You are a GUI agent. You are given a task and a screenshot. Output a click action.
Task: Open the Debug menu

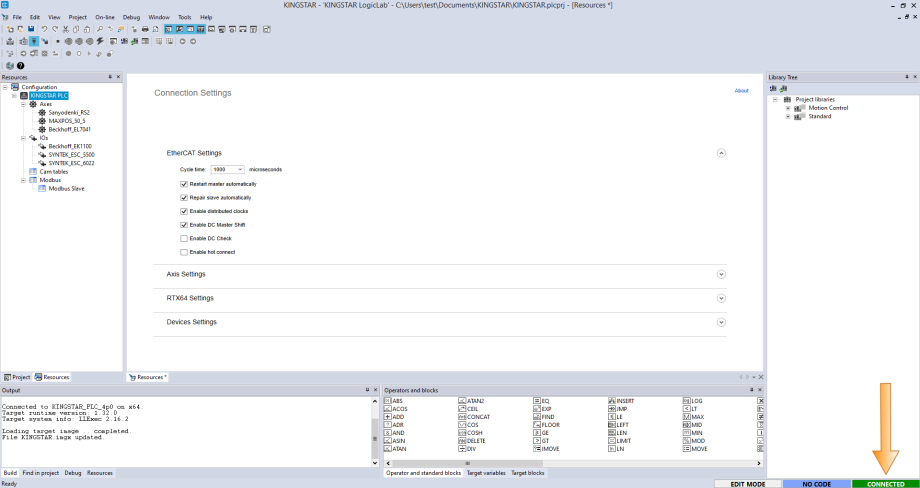click(x=131, y=17)
